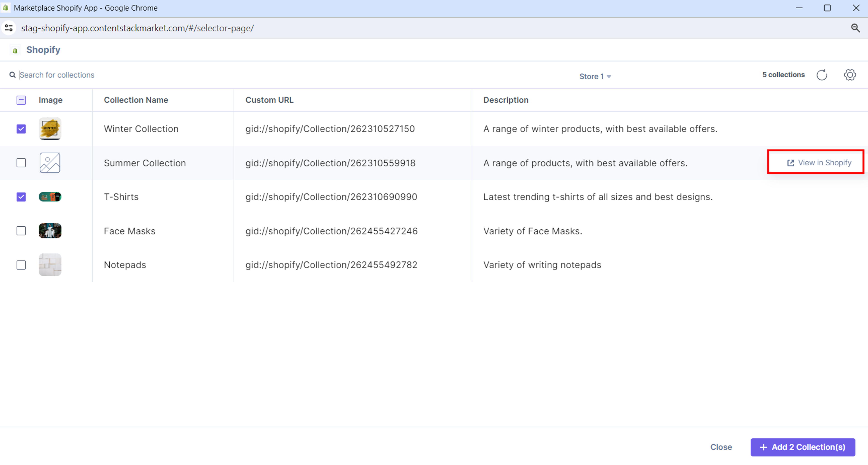Maximize the Chrome window

(x=827, y=8)
